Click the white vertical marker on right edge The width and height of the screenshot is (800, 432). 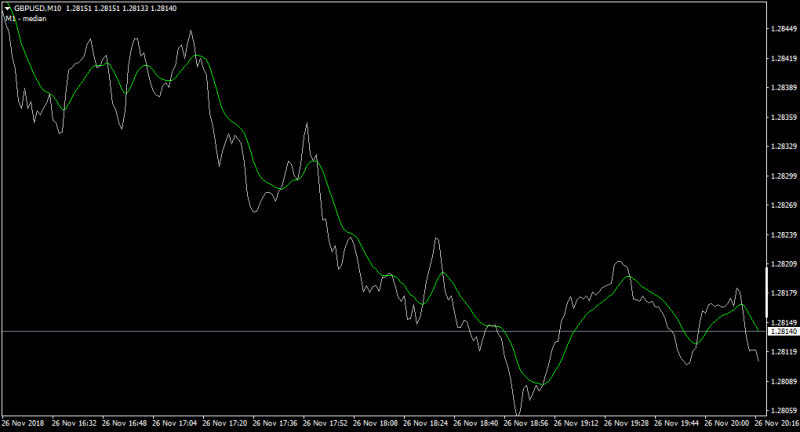(766, 292)
